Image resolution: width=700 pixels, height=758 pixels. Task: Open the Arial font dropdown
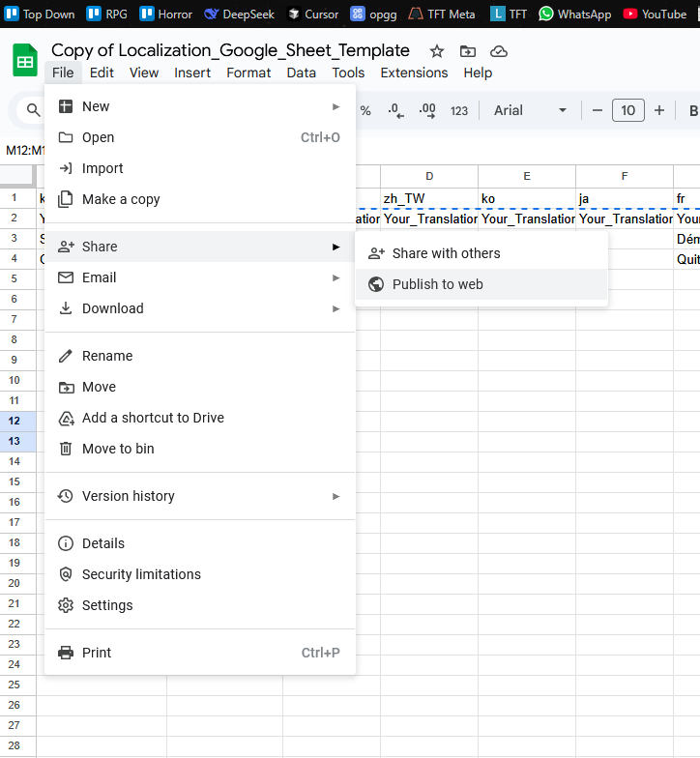coord(530,110)
